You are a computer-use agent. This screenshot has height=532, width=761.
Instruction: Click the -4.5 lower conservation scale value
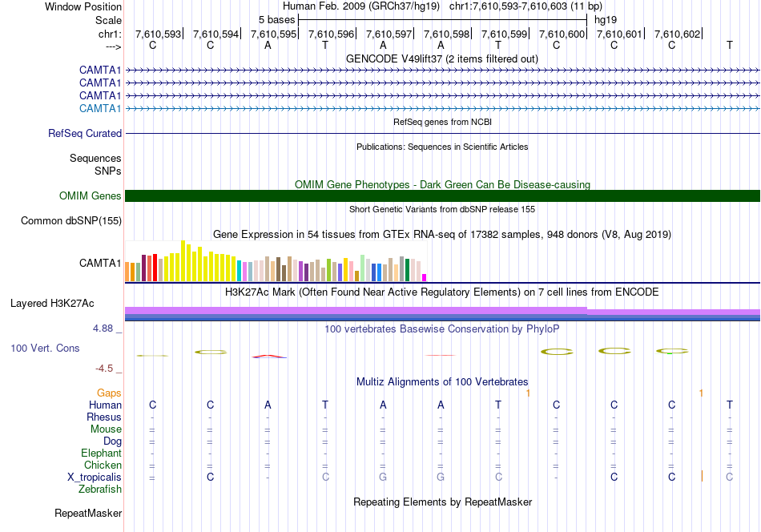point(104,369)
